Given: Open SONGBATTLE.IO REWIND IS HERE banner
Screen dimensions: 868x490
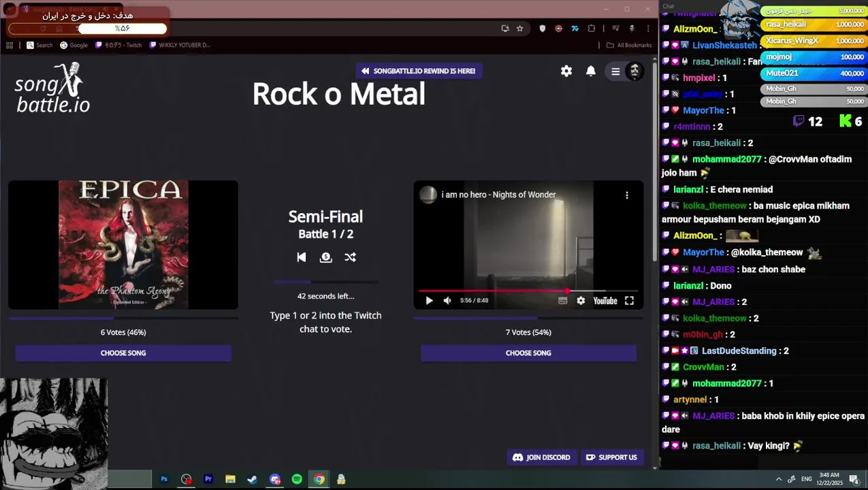Looking at the screenshot, I should [419, 71].
